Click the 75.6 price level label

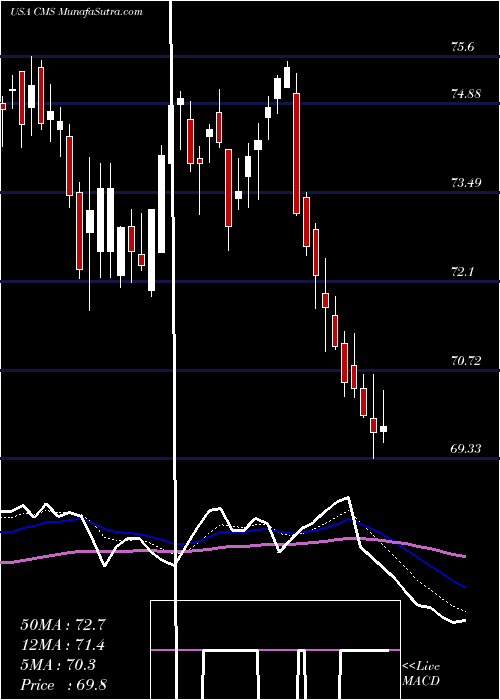(463, 47)
